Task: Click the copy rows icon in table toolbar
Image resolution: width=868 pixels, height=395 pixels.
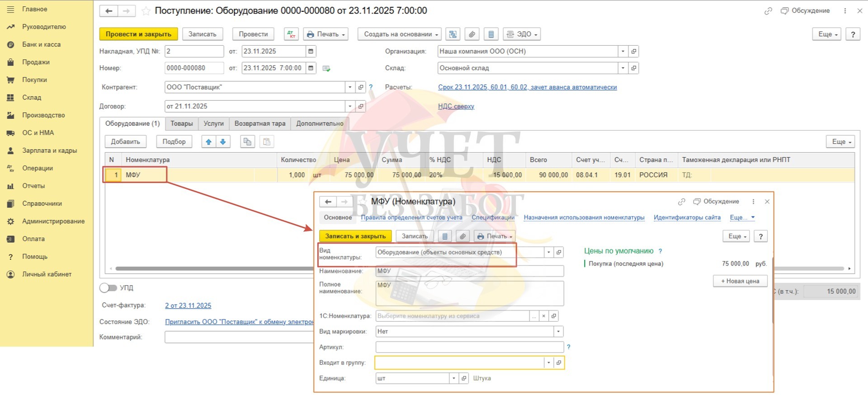Action: click(247, 142)
